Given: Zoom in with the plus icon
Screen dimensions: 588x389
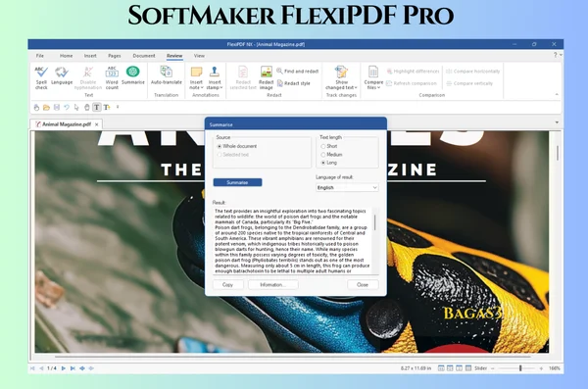Looking at the screenshot, I should click(541, 368).
